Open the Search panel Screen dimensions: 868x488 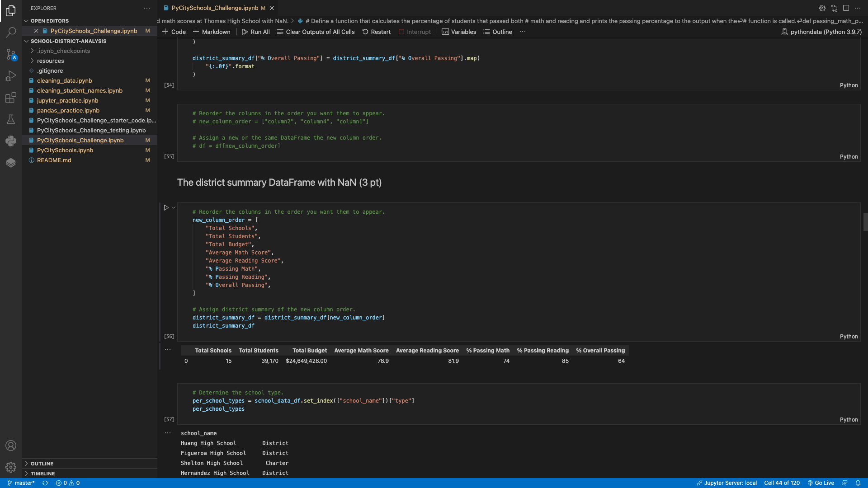click(x=11, y=32)
